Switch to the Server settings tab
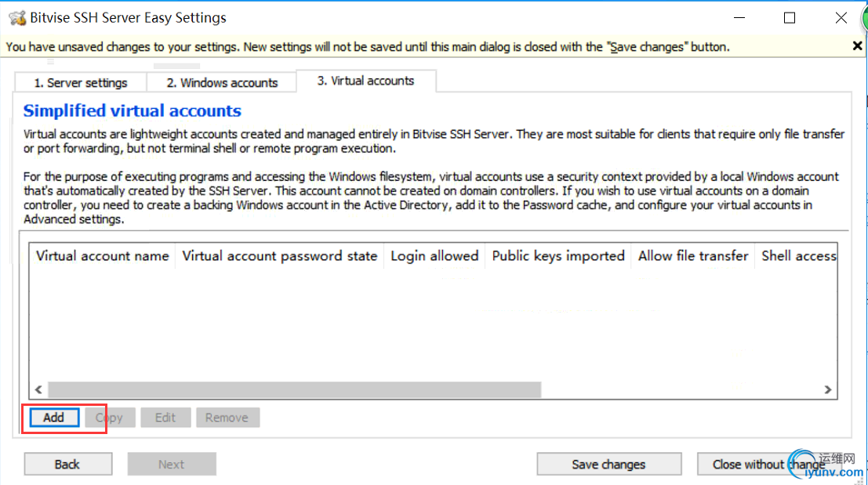 [x=81, y=82]
